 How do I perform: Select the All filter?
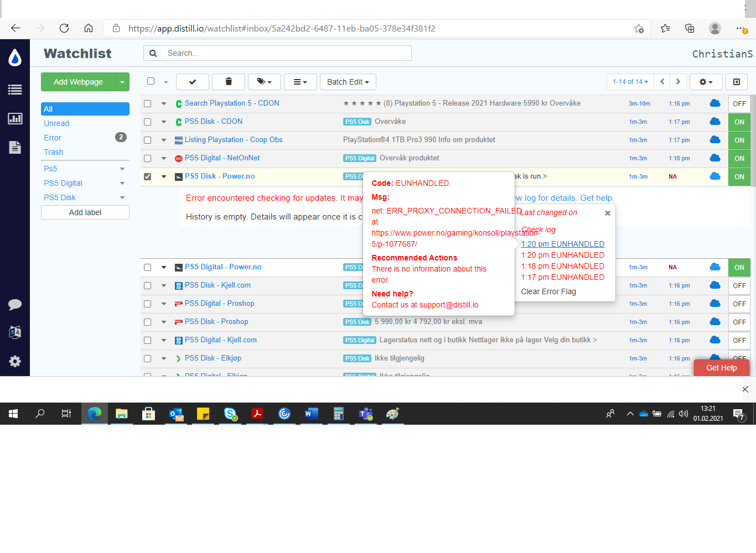(x=85, y=109)
